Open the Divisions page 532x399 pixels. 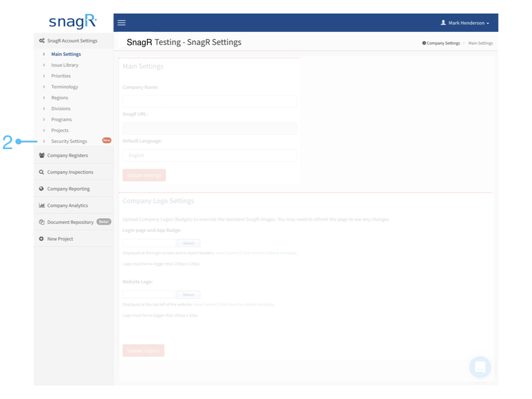click(61, 108)
